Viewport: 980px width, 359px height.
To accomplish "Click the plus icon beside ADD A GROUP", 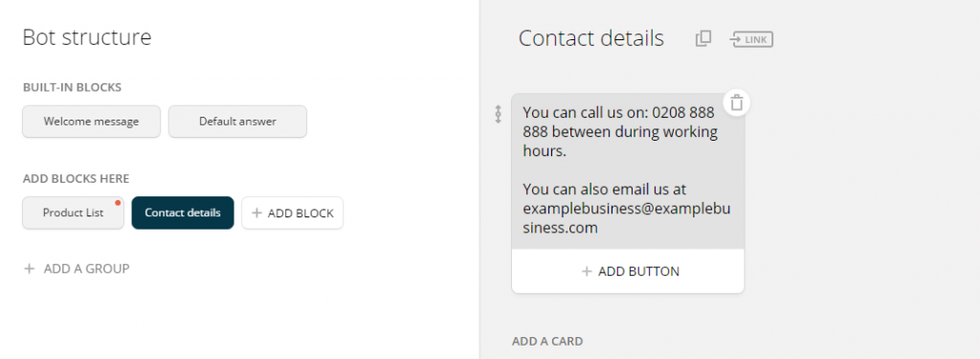I will tap(28, 269).
